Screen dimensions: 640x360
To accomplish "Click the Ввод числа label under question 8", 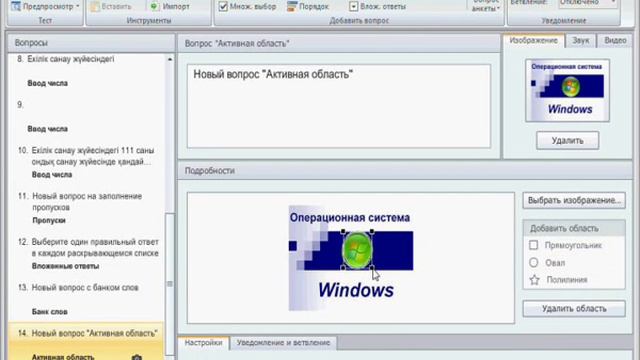I will tap(47, 83).
